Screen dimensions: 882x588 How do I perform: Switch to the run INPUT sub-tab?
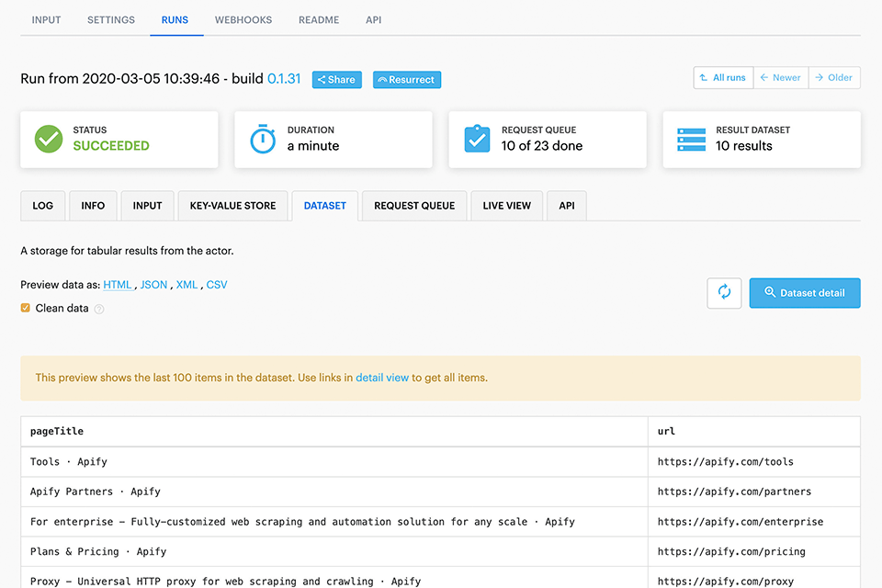click(x=147, y=206)
